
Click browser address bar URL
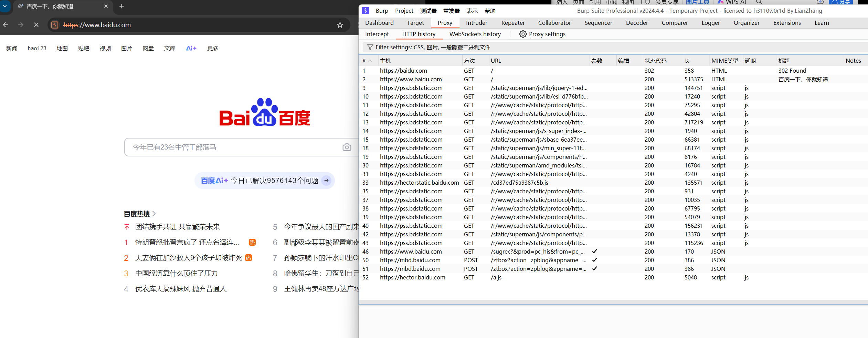click(97, 25)
